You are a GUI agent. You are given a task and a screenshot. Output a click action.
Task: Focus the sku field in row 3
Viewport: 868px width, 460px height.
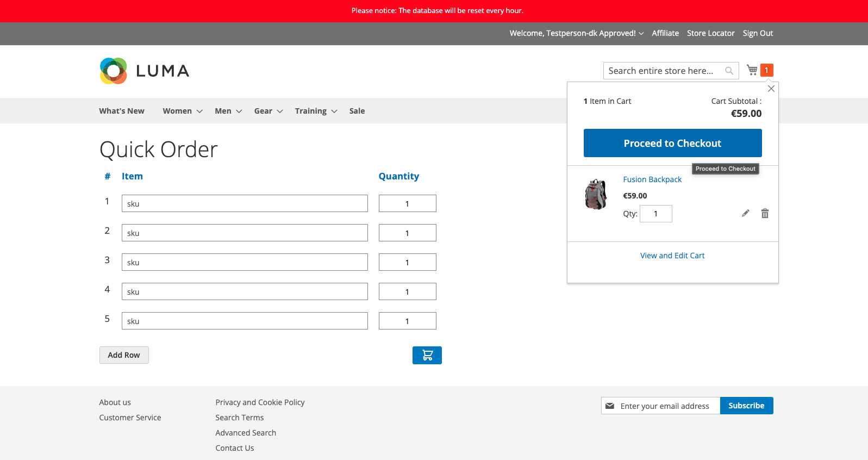pos(245,262)
